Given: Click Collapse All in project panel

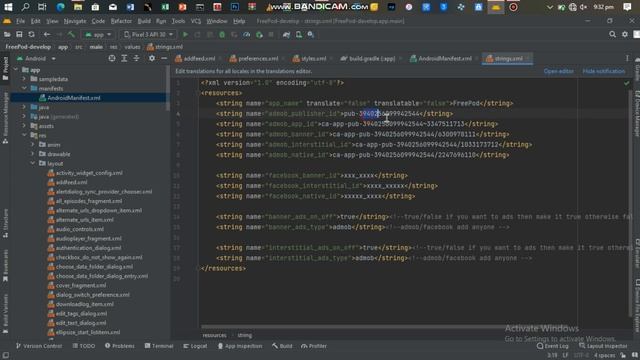Looking at the screenshot, I should (136, 58).
